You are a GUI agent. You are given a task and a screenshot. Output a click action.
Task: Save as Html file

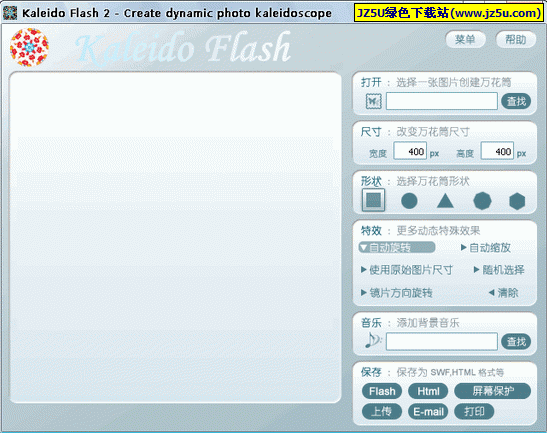(428, 391)
